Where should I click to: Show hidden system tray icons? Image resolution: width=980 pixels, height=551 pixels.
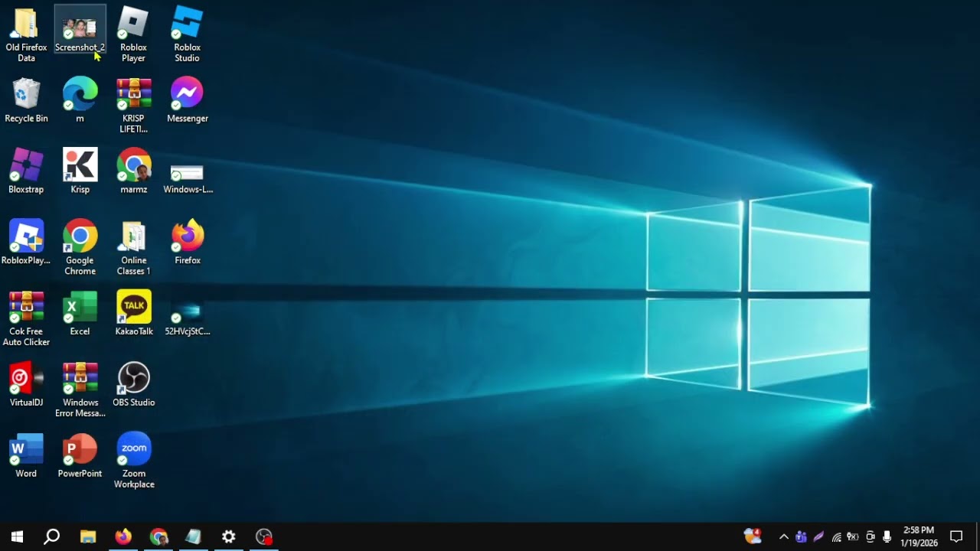[783, 536]
